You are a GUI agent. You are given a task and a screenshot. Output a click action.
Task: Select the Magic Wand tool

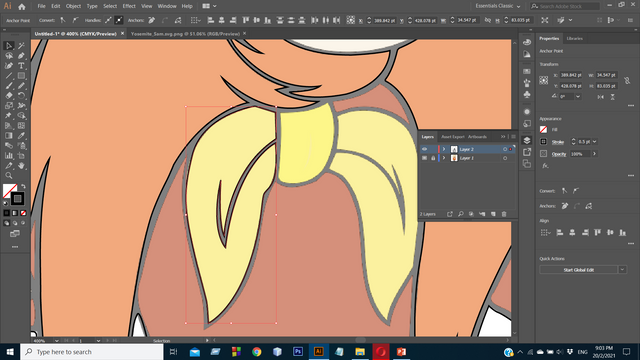pyautogui.click(x=21, y=46)
